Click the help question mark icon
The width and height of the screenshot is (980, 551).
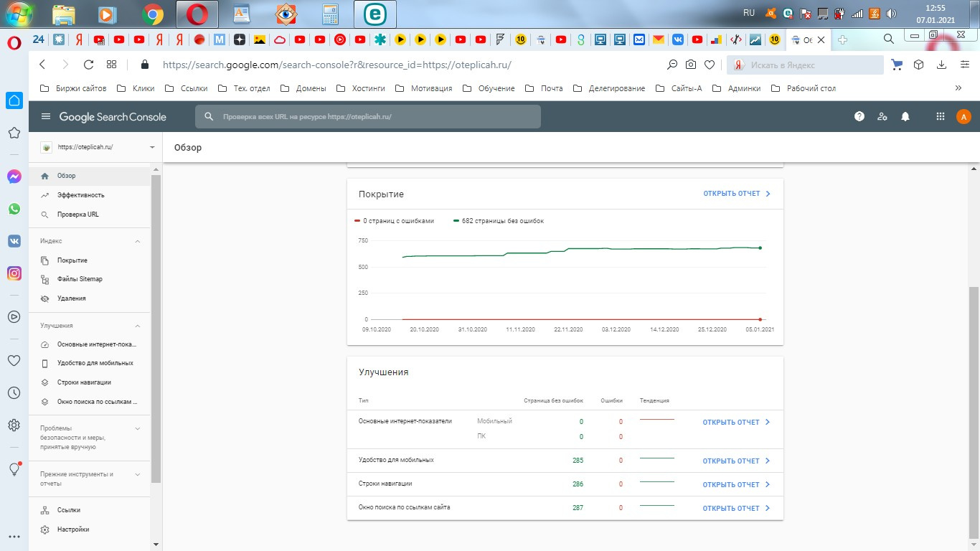pos(859,117)
